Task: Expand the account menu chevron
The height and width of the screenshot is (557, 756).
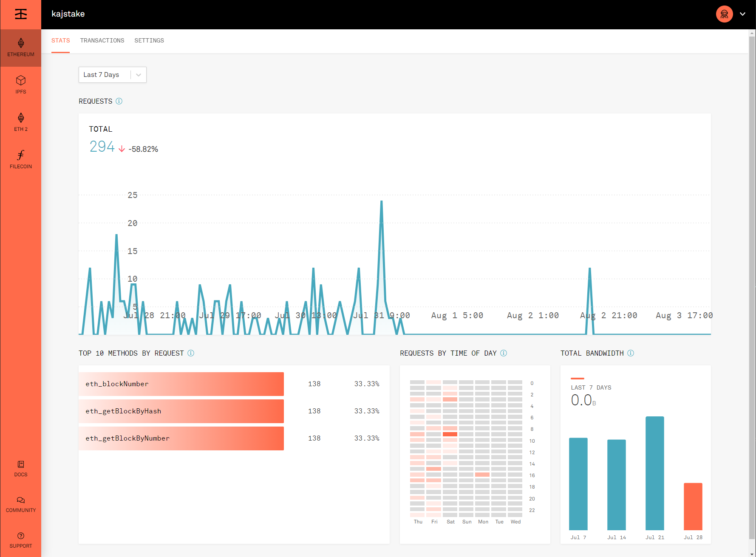Action: coord(743,14)
